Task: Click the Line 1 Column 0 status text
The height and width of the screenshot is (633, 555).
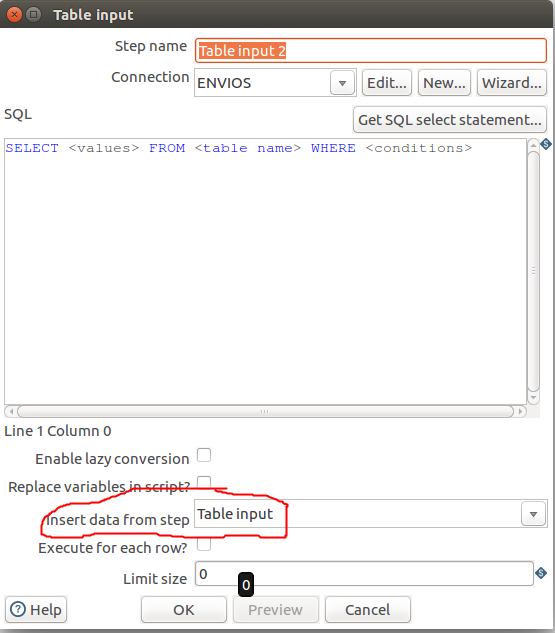Action: pos(58,431)
